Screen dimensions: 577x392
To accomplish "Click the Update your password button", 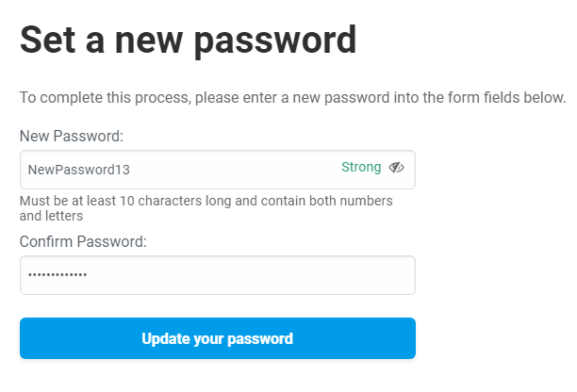I will (218, 338).
